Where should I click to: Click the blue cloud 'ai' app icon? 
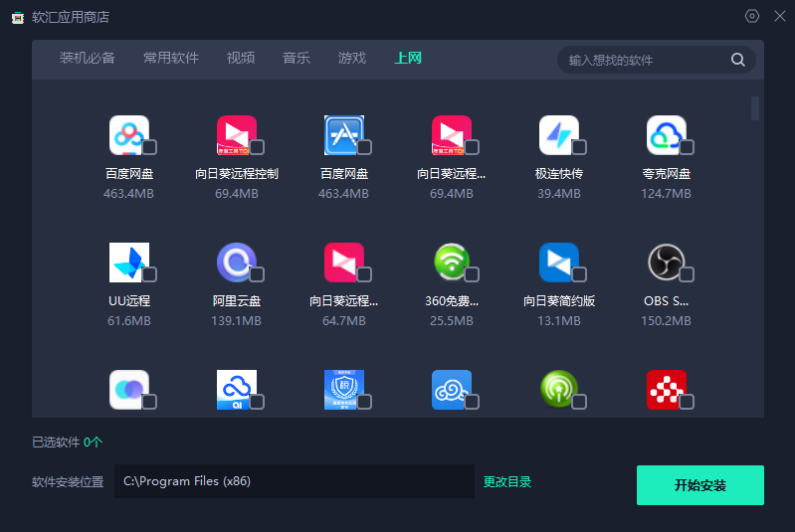tap(237, 390)
